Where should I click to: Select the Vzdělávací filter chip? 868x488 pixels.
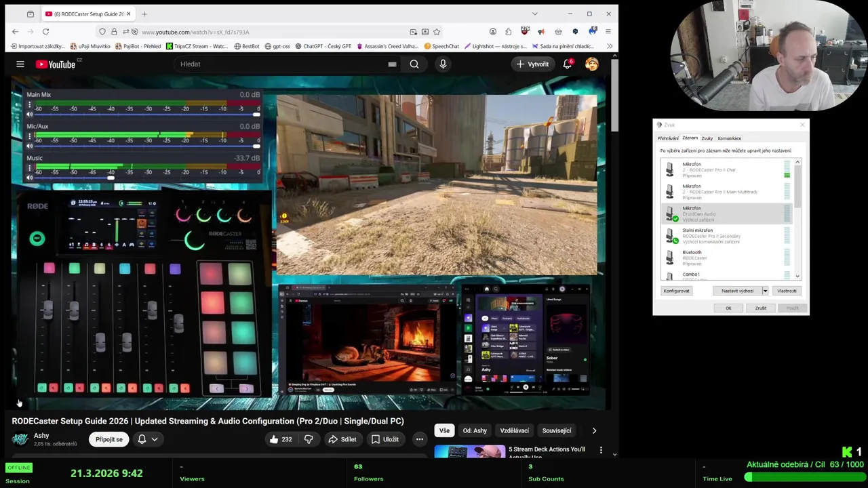click(515, 430)
